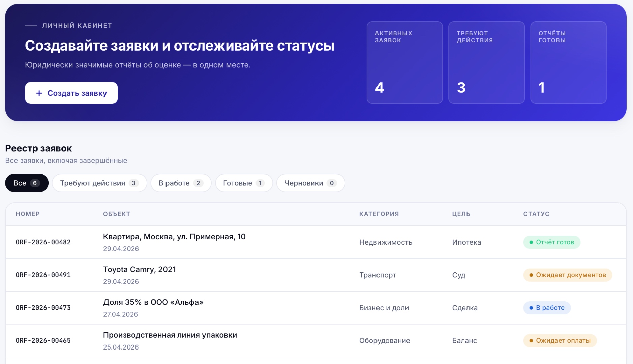Click the Баланс purpose cell
Screen dimensions: 633x364
pyautogui.click(x=464, y=340)
